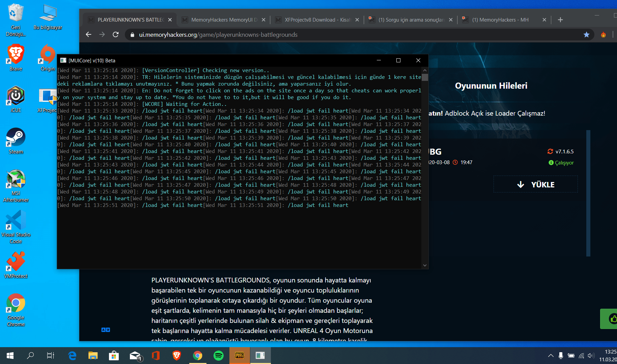Open Brave from the taskbar
Screen dimensions: 617x364
(177, 356)
